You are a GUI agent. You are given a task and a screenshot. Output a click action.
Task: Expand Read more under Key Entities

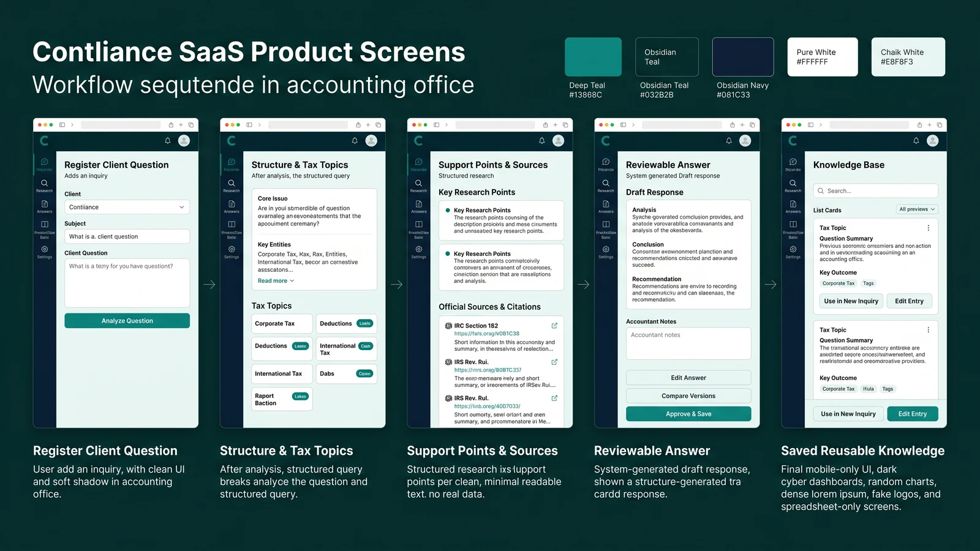point(276,281)
